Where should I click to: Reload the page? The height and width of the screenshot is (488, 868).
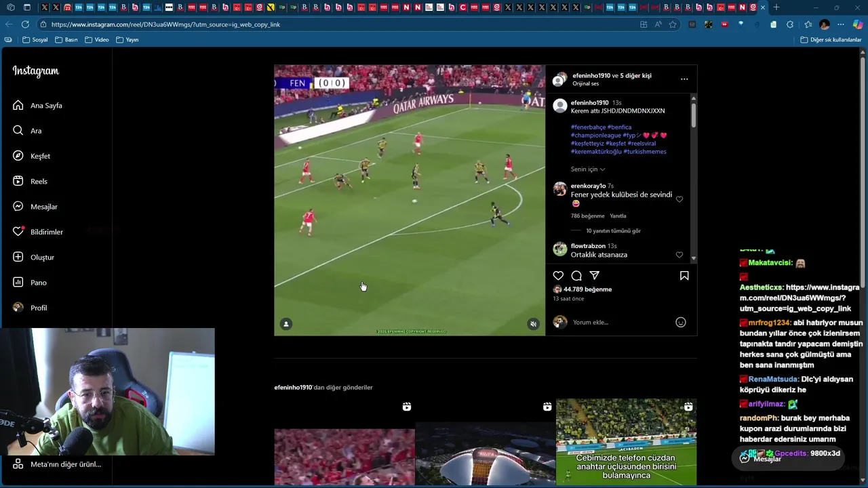pos(25,24)
